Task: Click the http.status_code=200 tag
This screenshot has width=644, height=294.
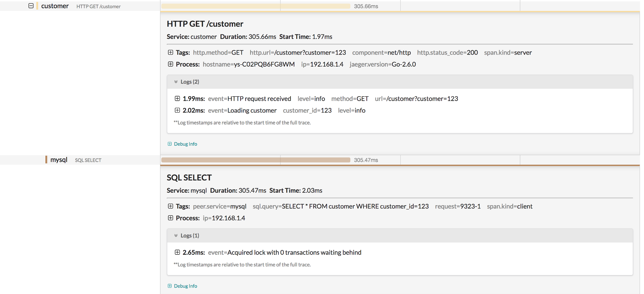Action: (448, 52)
